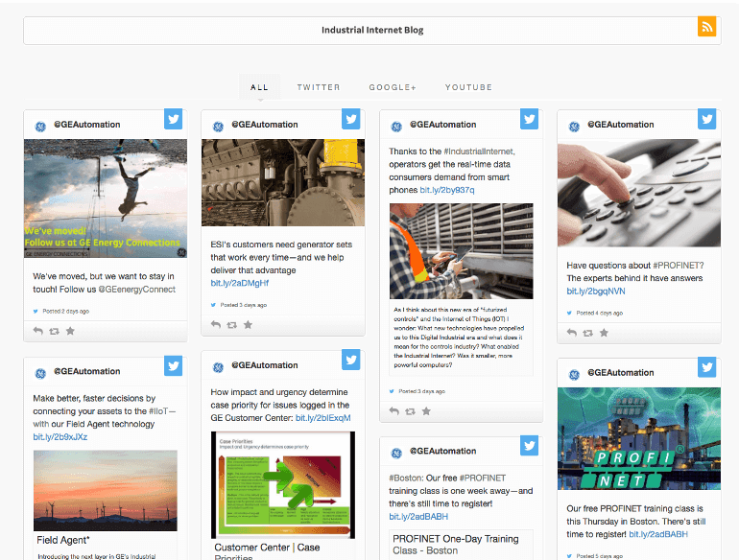Open the PROFINET factory graphic
739x560 pixels.
pyautogui.click(x=639, y=438)
